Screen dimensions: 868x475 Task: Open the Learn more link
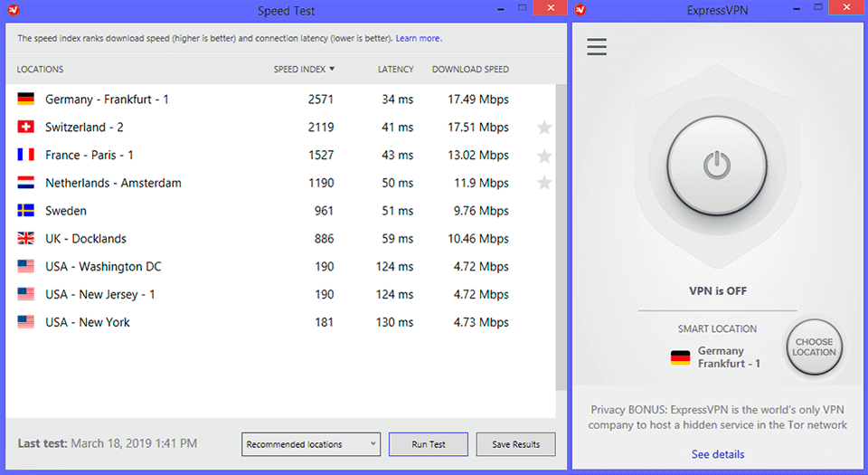pos(419,38)
